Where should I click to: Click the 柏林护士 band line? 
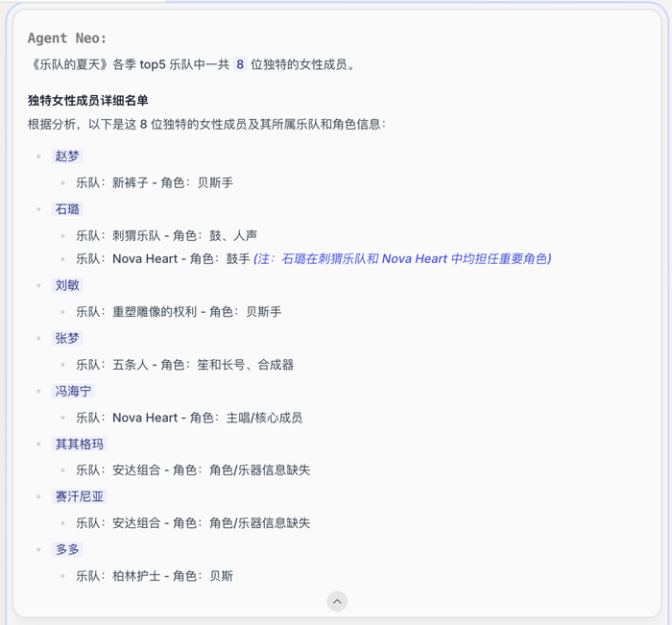point(155,576)
